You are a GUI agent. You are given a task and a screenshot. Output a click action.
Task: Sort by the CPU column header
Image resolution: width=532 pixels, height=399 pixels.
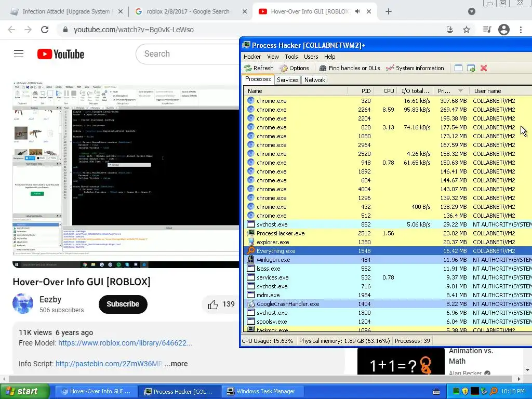(x=385, y=91)
